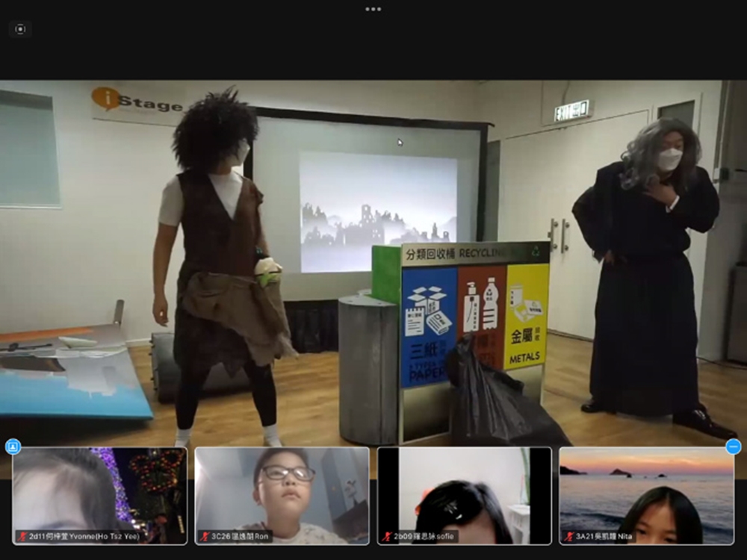Select Nita's thumbnail with sunset sea background
This screenshot has height=560, width=747.
click(646, 496)
